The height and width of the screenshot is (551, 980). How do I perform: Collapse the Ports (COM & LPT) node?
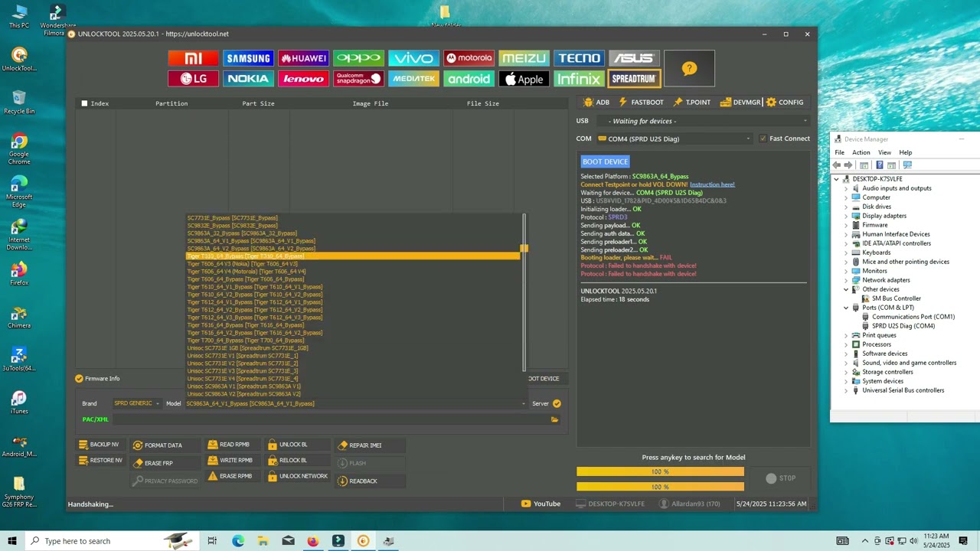(846, 308)
